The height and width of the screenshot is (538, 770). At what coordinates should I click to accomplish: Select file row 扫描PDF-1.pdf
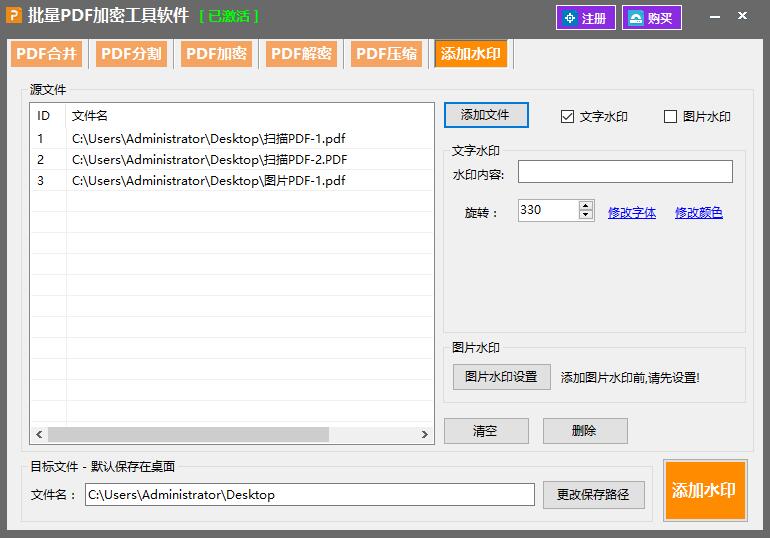pyautogui.click(x=231, y=138)
